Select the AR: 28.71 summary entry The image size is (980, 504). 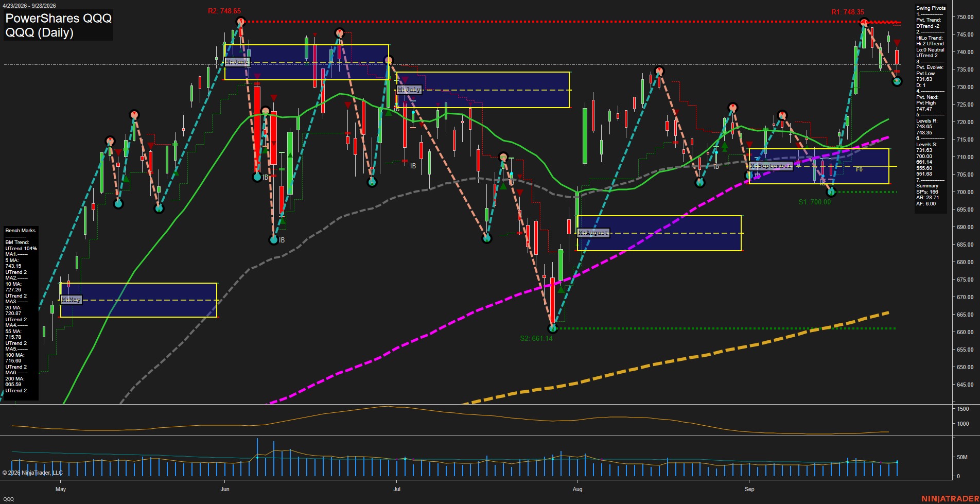(927, 197)
